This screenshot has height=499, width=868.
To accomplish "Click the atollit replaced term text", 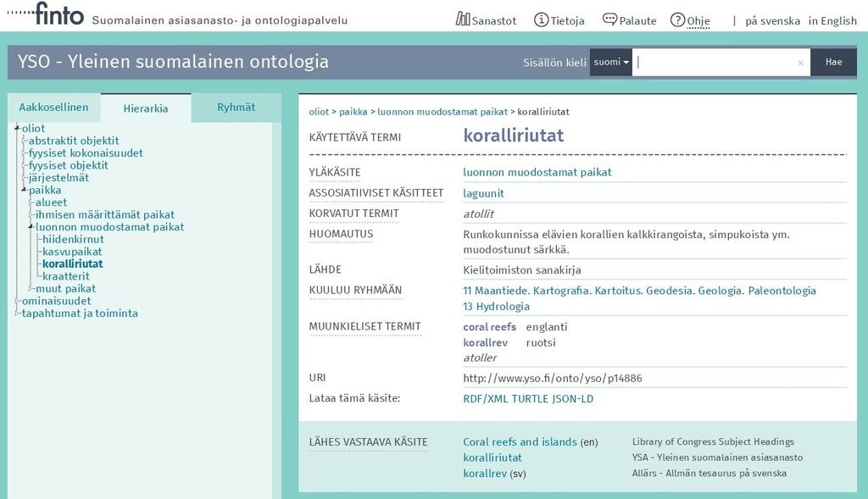I will [478, 214].
